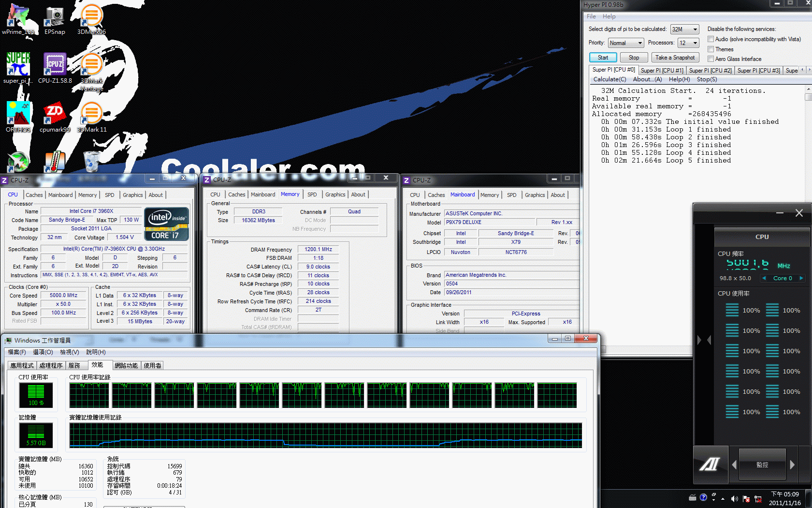812x508 pixels.
Task: Launch the 3DMark06 desktop icon
Action: coord(91,19)
